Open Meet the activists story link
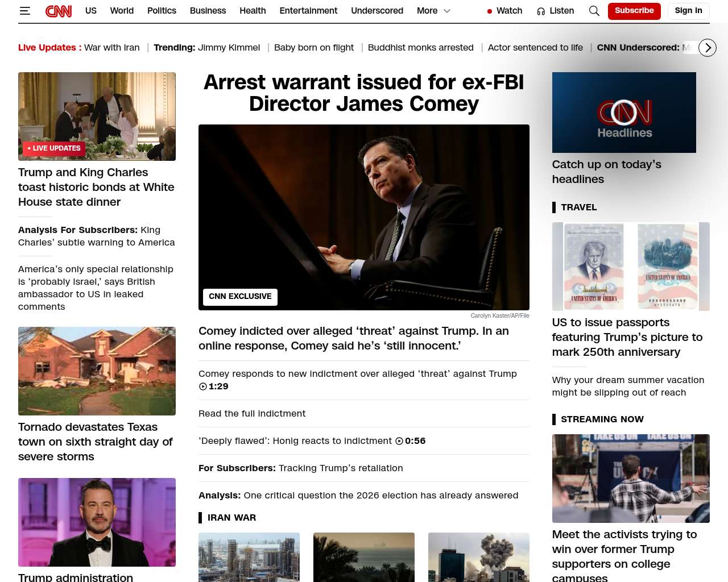The image size is (728, 582). point(624,555)
